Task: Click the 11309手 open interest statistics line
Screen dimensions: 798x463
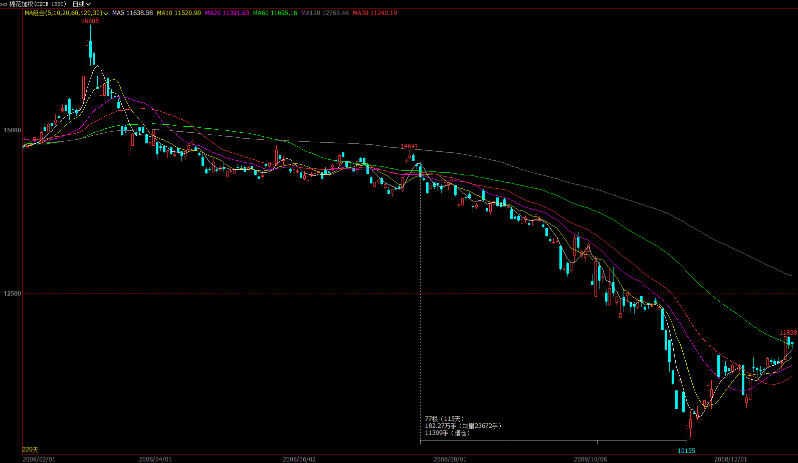Action: point(446,433)
